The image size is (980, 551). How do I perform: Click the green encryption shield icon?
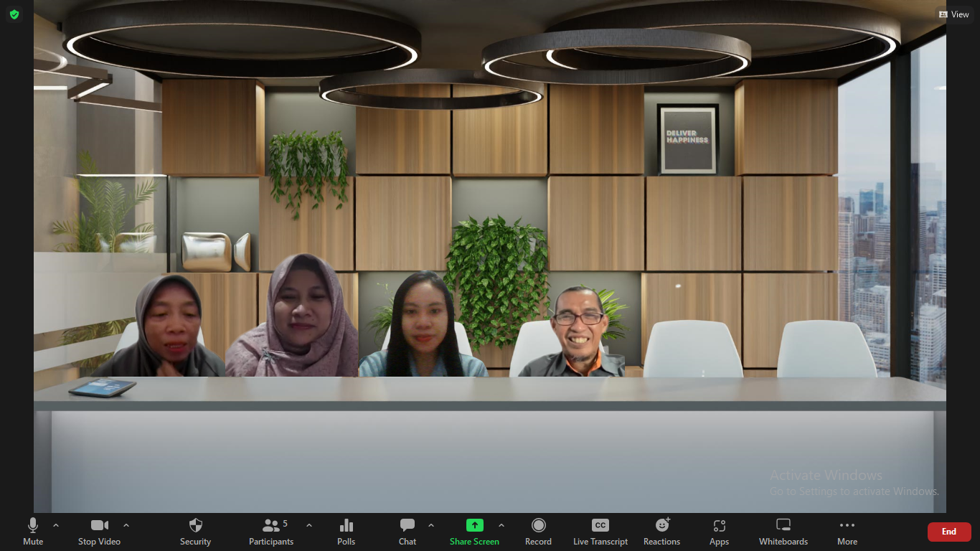(x=14, y=14)
